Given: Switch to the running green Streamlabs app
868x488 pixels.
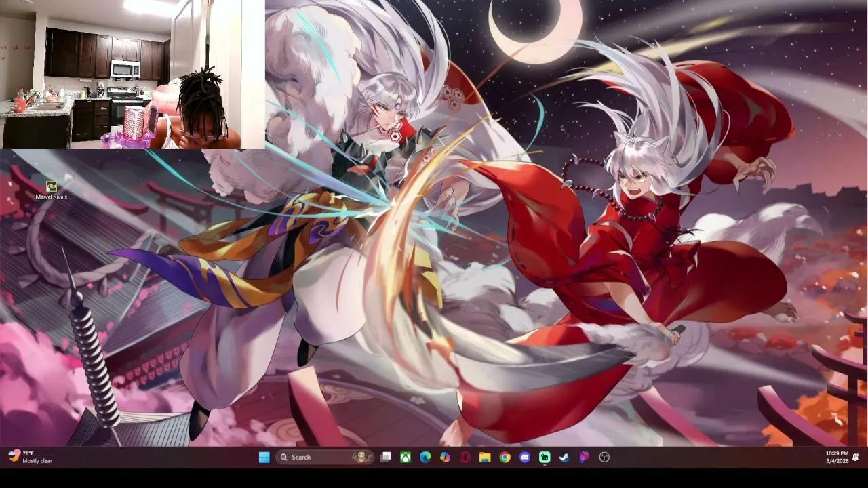Looking at the screenshot, I should click(545, 457).
